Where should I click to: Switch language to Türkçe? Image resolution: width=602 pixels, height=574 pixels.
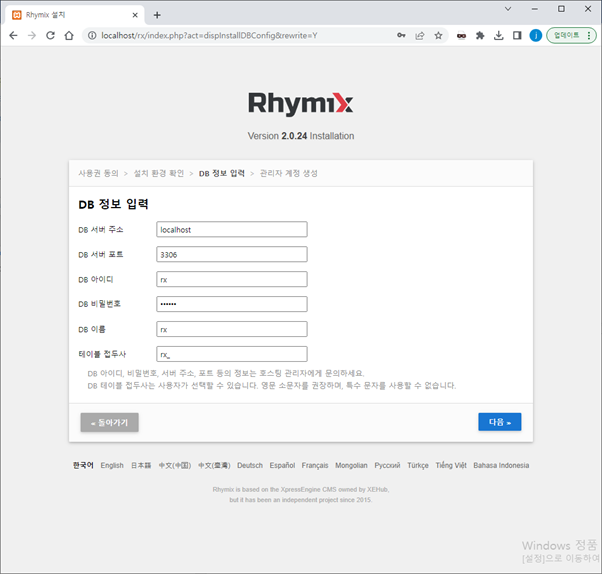(418, 465)
